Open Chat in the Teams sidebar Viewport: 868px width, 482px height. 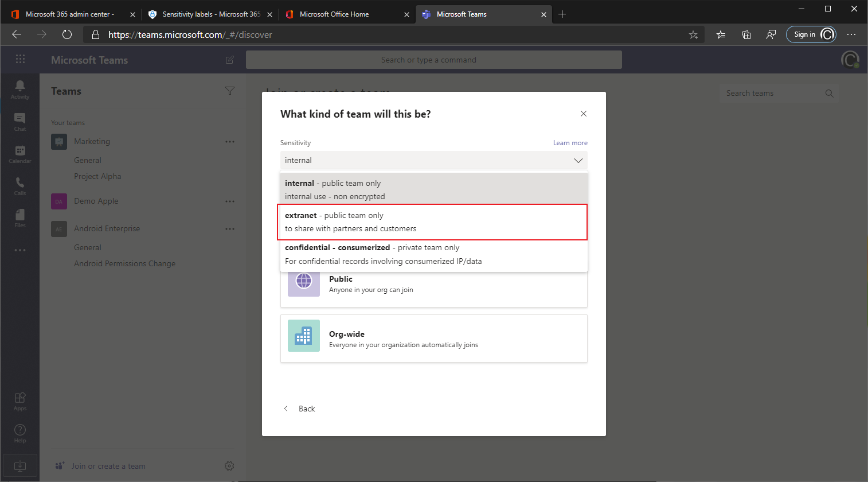20,121
